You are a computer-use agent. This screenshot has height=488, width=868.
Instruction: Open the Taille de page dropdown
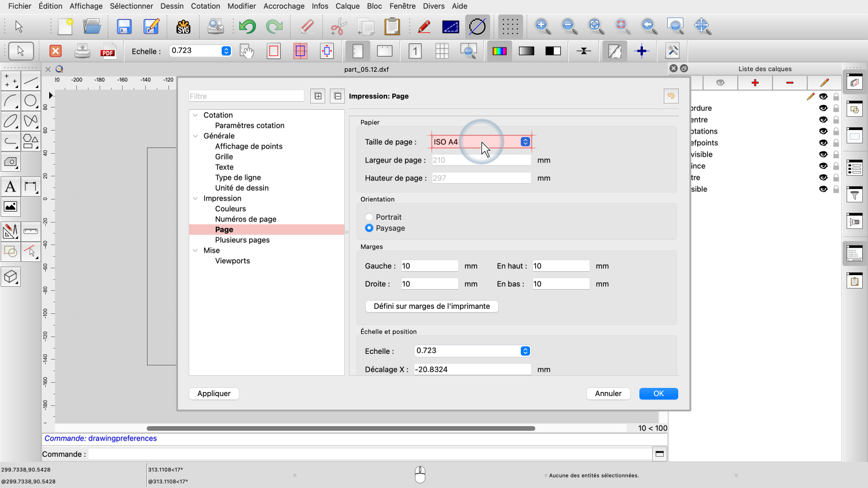point(525,142)
